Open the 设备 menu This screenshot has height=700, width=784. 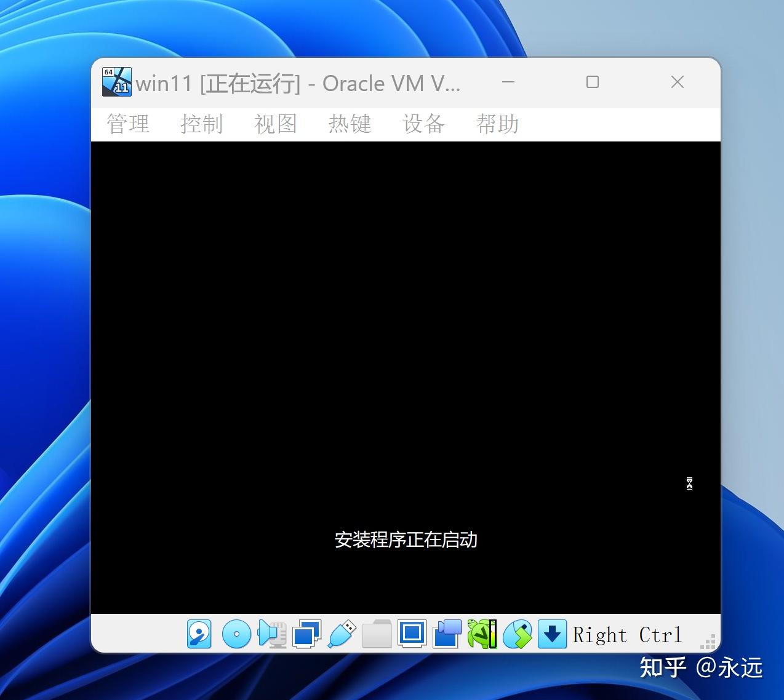pyautogui.click(x=423, y=124)
